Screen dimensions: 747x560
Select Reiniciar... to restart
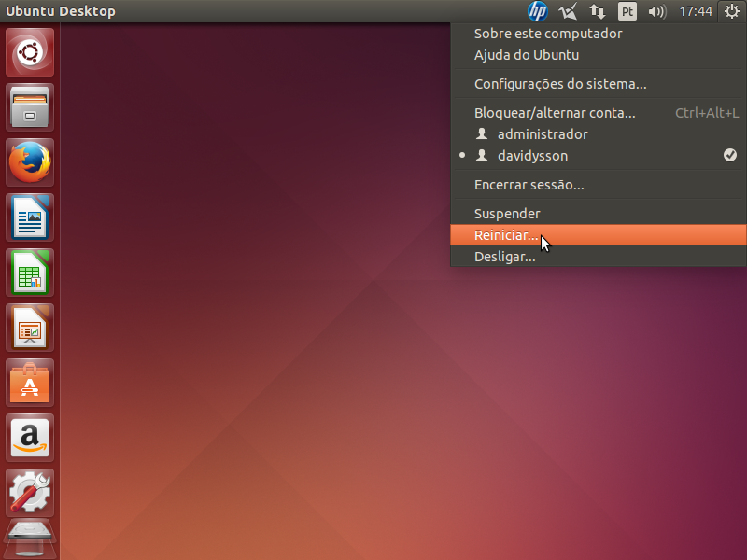coord(506,235)
